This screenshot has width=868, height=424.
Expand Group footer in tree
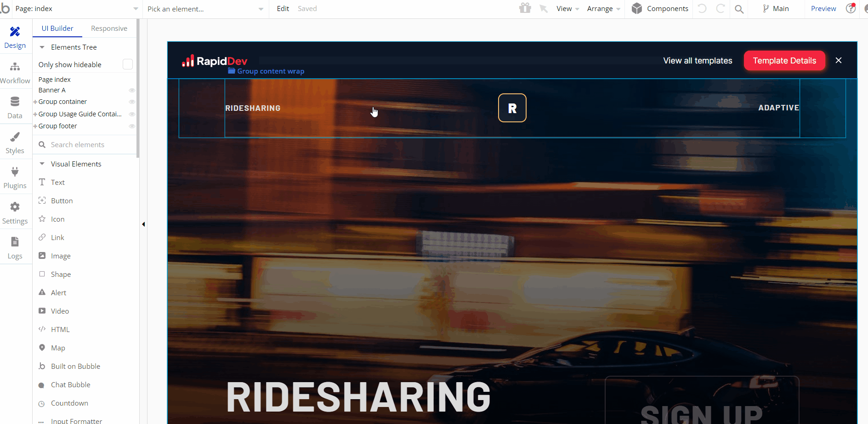click(x=35, y=126)
